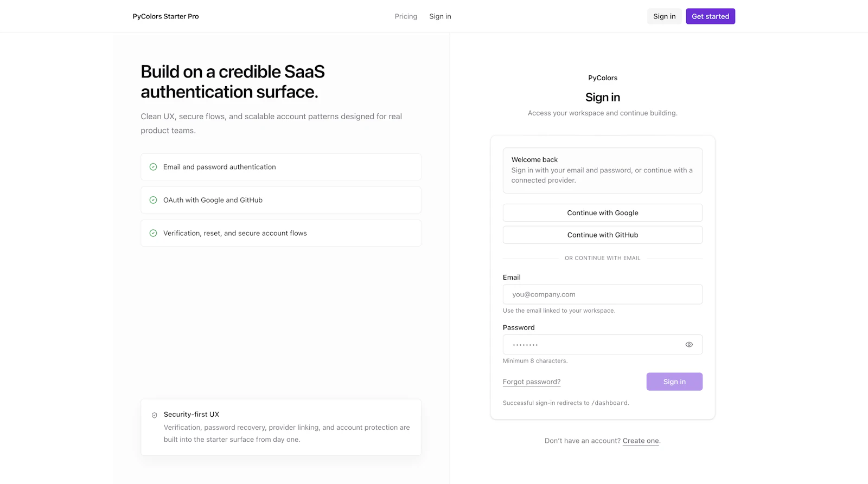The height and width of the screenshot is (484, 868).
Task: Click 'Verification, reset, and secure account flows' text
Action: click(235, 233)
